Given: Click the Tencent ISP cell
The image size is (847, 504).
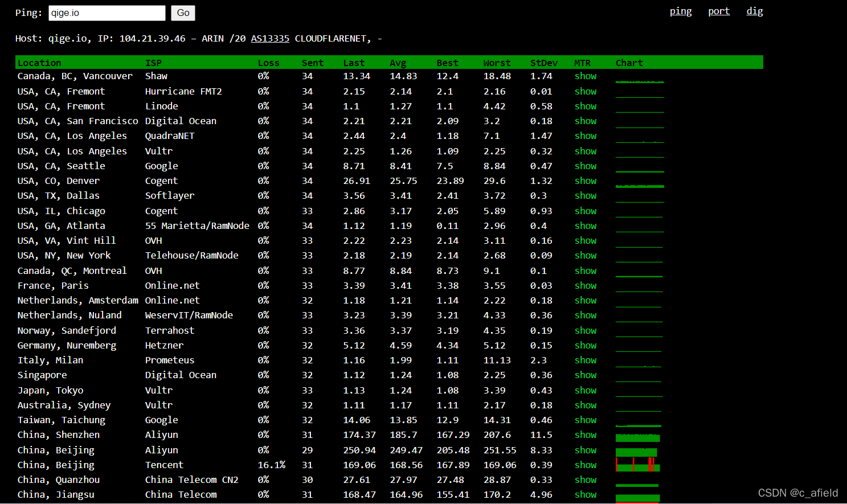Looking at the screenshot, I should click(x=164, y=465).
